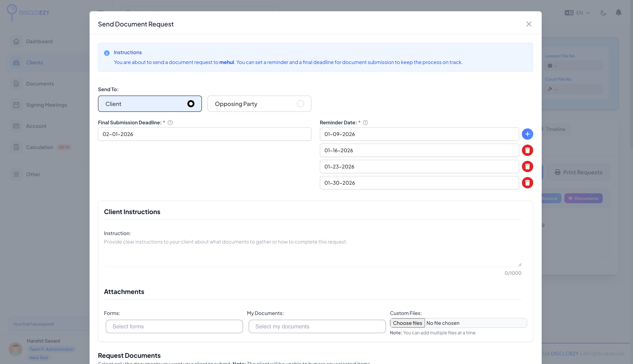The width and height of the screenshot is (633, 364).
Task: Remove the 01-30-2026 reminder with trash icon
Action: [527, 183]
